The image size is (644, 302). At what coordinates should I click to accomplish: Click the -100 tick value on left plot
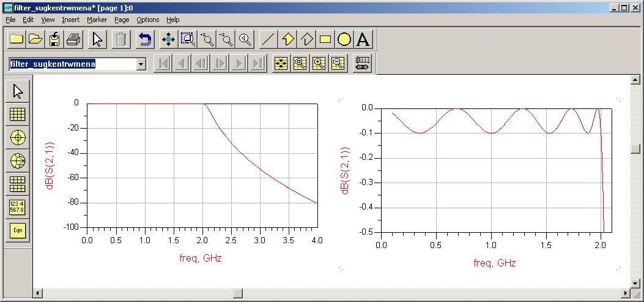70,227
